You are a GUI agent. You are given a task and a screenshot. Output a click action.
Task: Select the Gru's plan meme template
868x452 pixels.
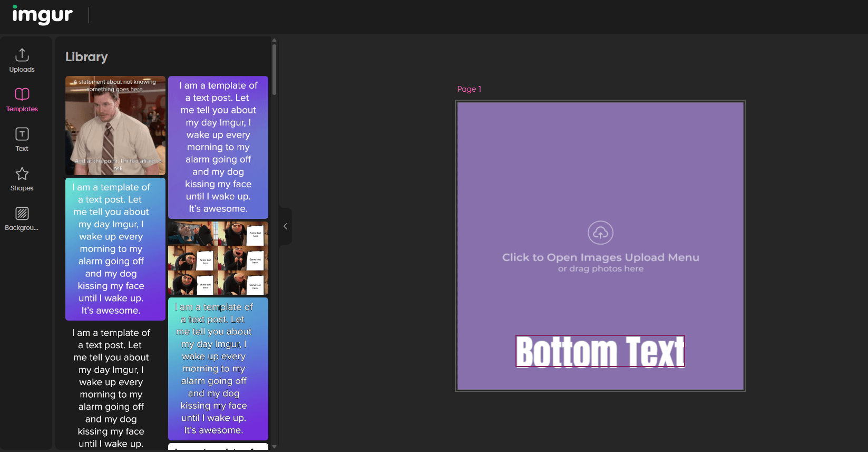coord(218,258)
